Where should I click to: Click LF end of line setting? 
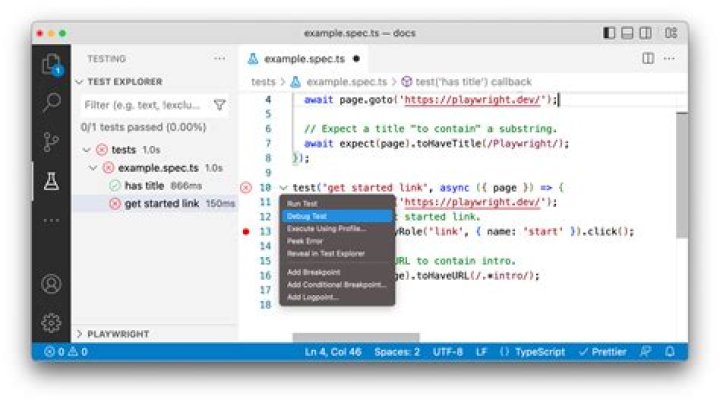[x=481, y=352]
